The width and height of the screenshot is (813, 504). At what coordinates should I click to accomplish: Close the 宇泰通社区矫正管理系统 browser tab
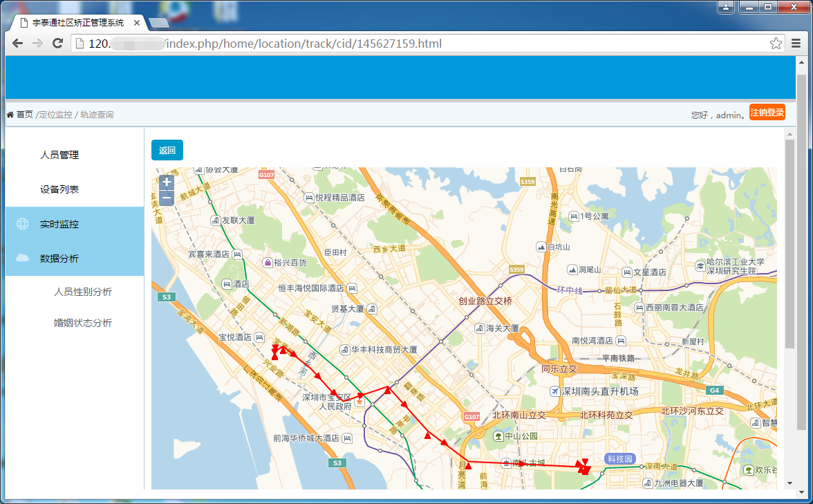point(137,23)
